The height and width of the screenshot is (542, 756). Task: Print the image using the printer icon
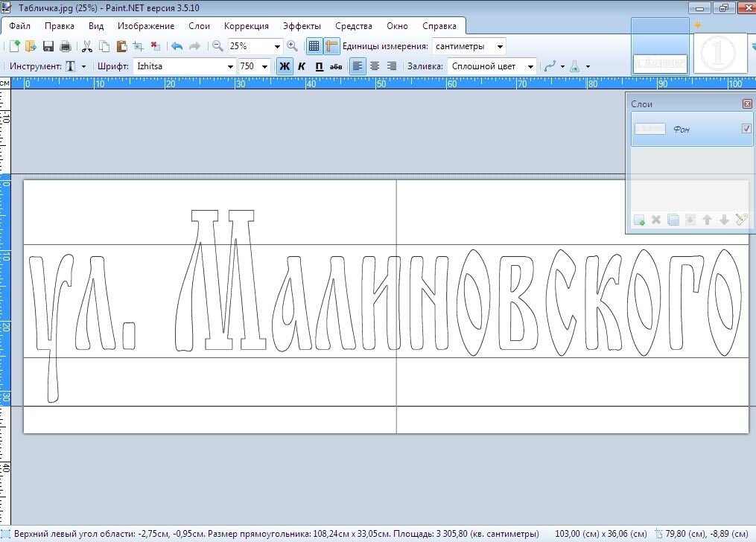pyautogui.click(x=66, y=46)
